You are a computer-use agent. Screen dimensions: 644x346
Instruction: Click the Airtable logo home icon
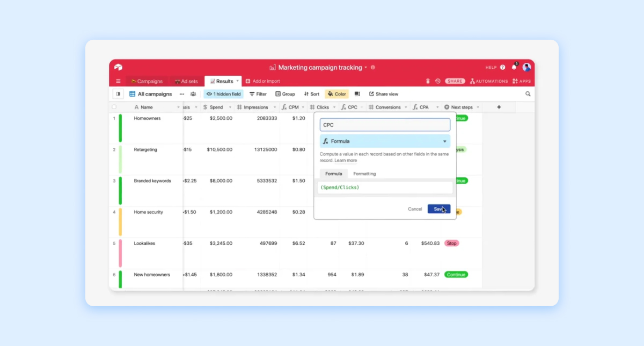(x=118, y=67)
